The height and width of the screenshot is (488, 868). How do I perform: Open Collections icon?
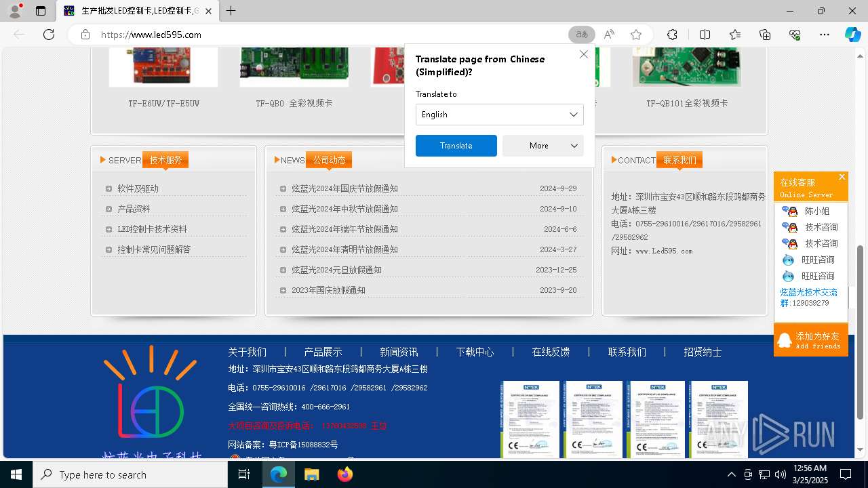click(x=765, y=35)
